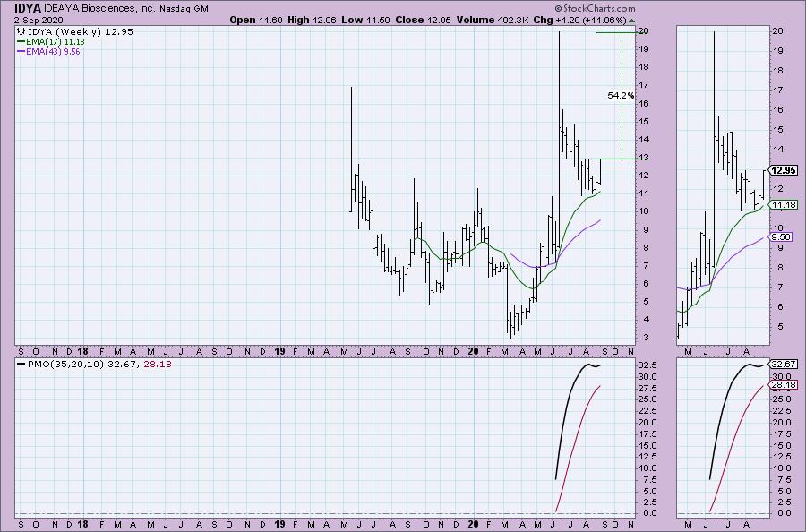Select the IDYA (Weekly) 12.95 legend entry
This screenshot has width=806, height=532.
coord(81,31)
